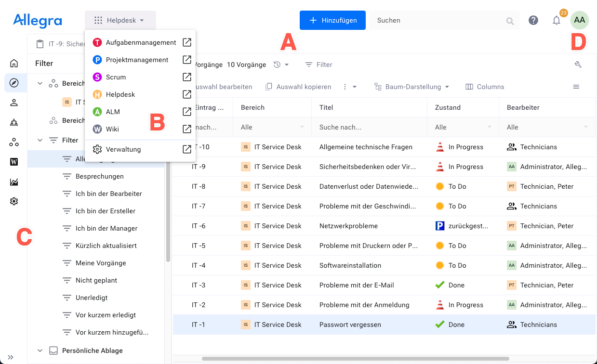Select the Besprechungen filter
The height and width of the screenshot is (364, 597).
click(100, 176)
